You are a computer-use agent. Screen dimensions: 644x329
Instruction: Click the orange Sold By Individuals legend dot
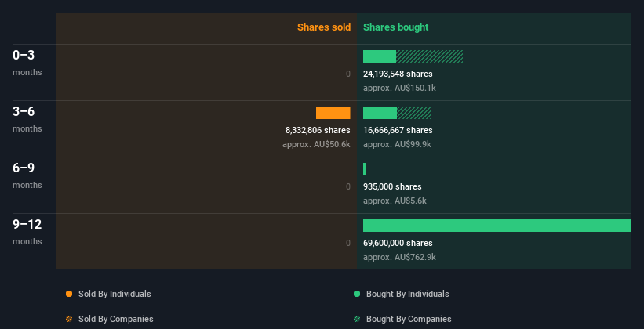tap(69, 294)
